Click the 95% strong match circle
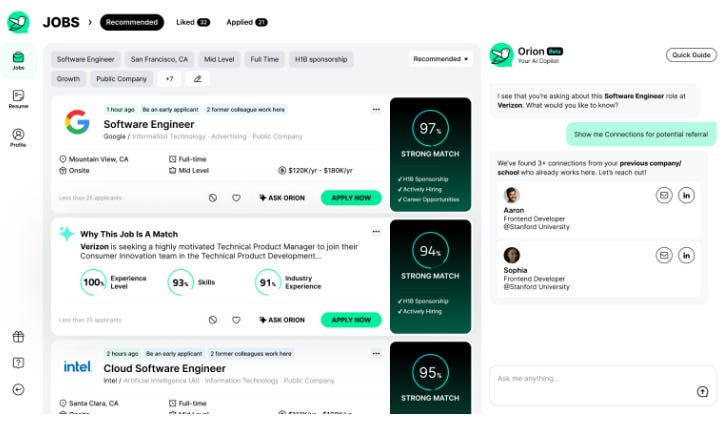The image size is (725, 421). pyautogui.click(x=430, y=372)
